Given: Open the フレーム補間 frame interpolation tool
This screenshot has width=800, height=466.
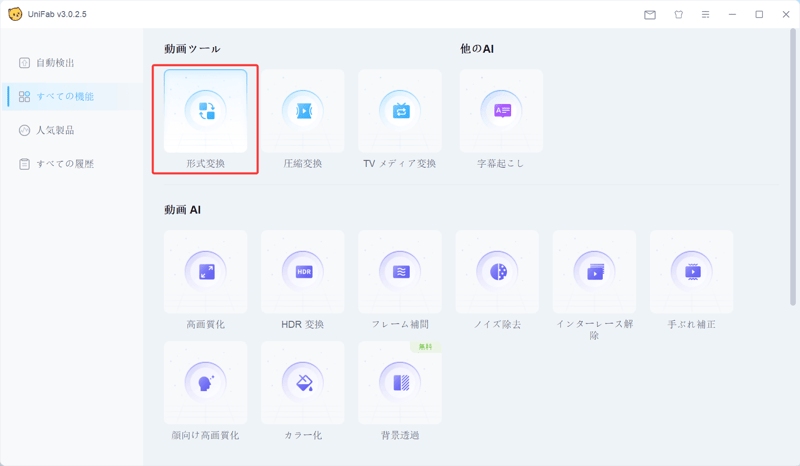Looking at the screenshot, I should (x=399, y=279).
